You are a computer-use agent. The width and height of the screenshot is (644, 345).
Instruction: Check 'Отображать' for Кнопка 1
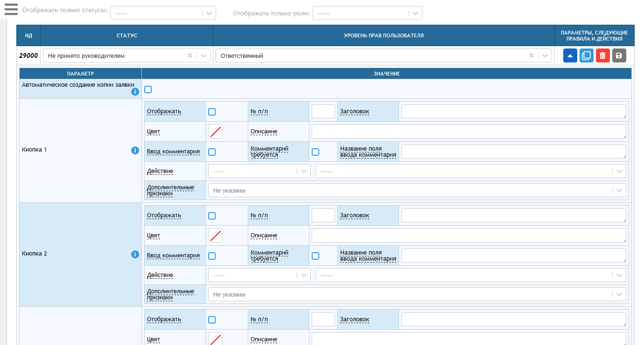click(212, 112)
